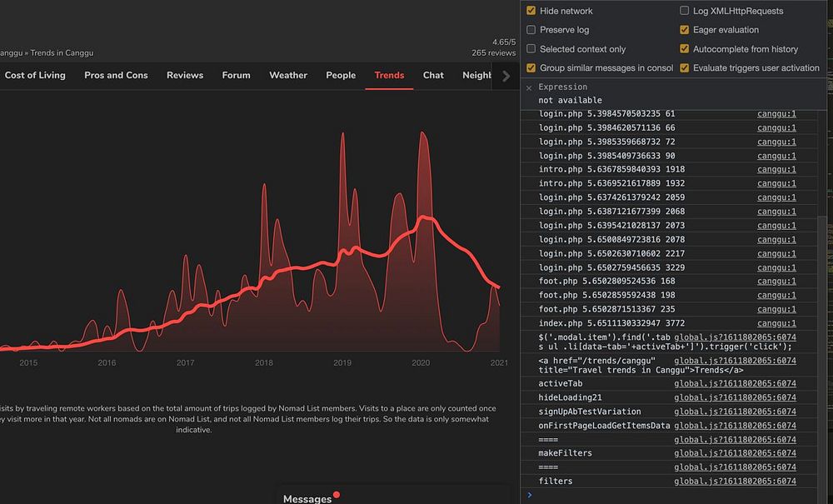
Task: Open the Messages panel
Action: coord(307,498)
